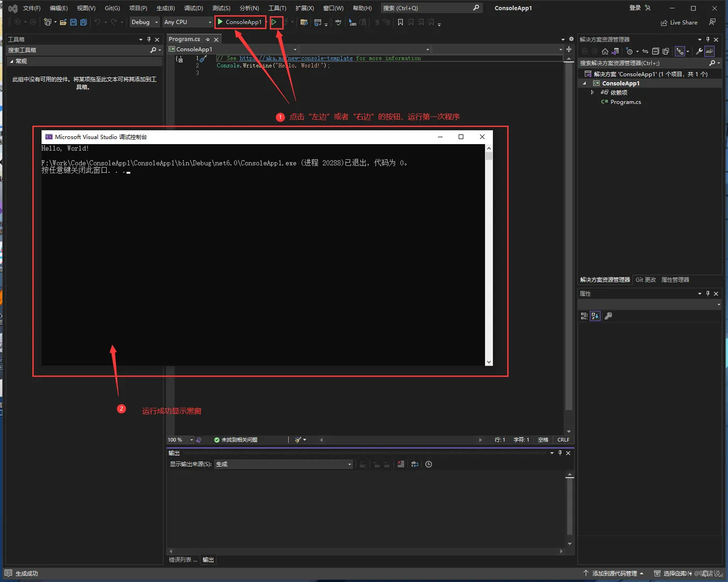Image resolution: width=728 pixels, height=582 pixels.
Task: Click the New Project toolbar icon
Action: (x=48, y=22)
